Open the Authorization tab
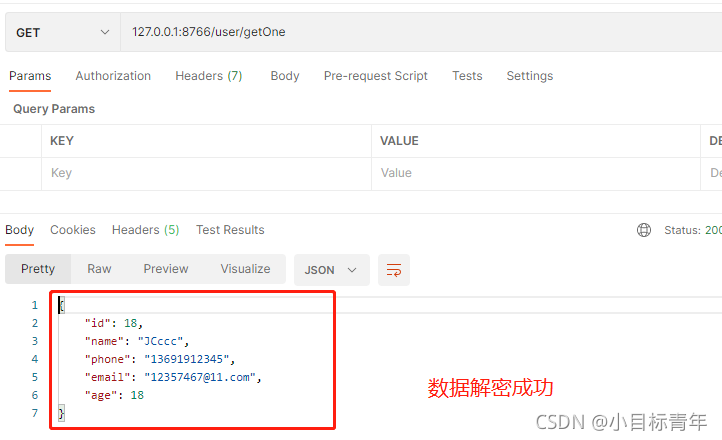The image size is (722, 440). pos(113,76)
